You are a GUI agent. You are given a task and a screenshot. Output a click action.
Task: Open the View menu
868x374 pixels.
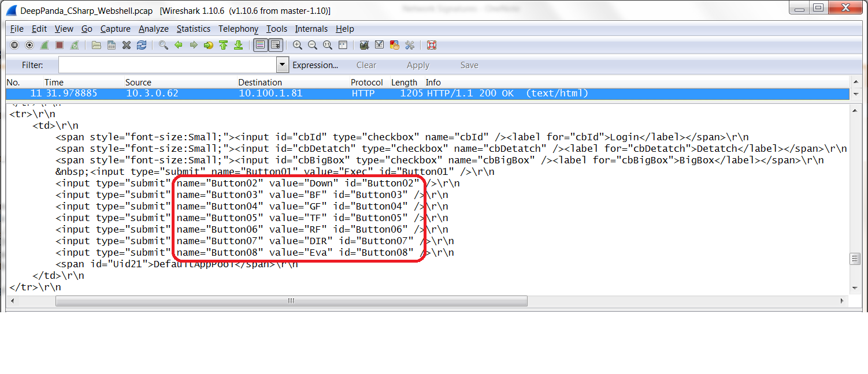tap(64, 29)
